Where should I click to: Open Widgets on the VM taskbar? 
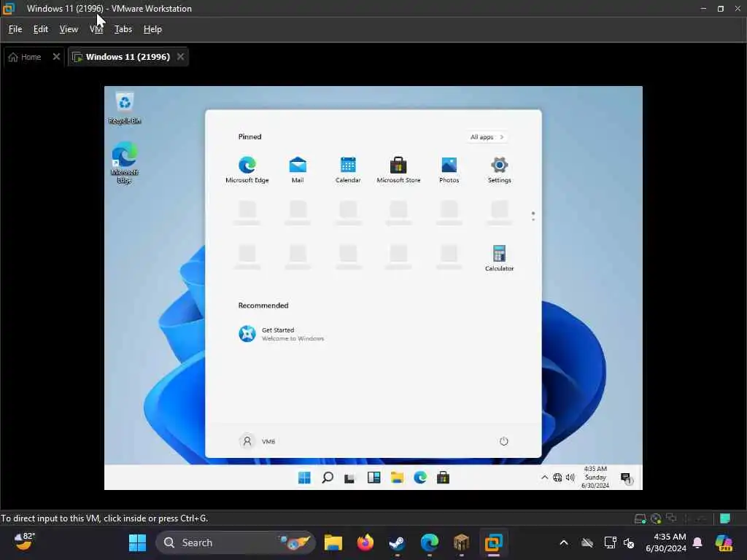[x=373, y=478]
